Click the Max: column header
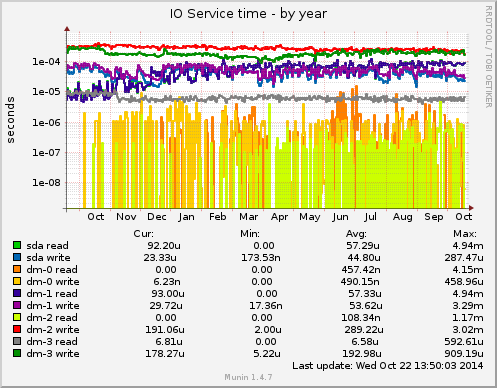497x388 pixels. coord(465,234)
